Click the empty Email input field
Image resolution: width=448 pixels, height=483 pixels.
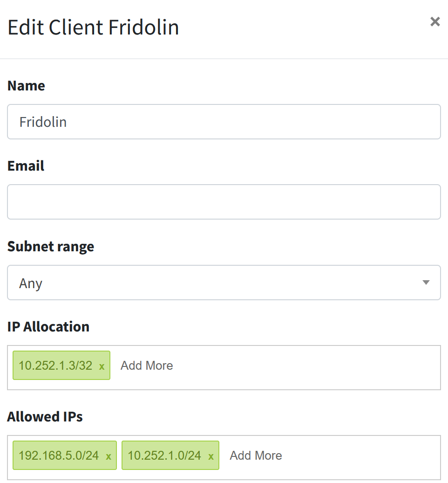pos(224,202)
